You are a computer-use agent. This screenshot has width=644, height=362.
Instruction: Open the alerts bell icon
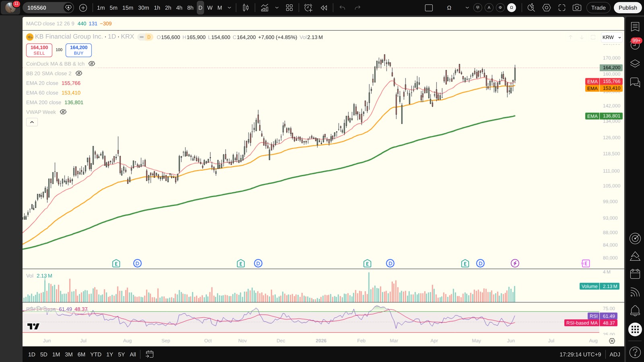635,311
